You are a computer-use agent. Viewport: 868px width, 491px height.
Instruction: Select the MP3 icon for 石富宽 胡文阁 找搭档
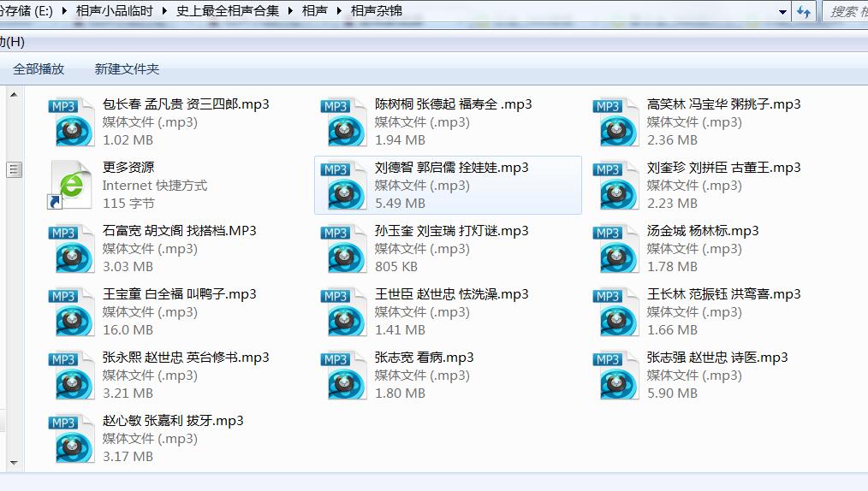71,249
